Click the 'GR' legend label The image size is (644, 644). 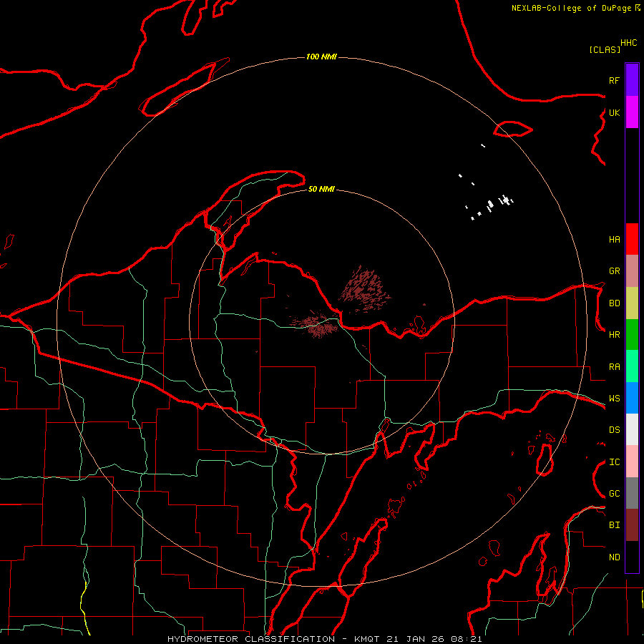coord(615,271)
